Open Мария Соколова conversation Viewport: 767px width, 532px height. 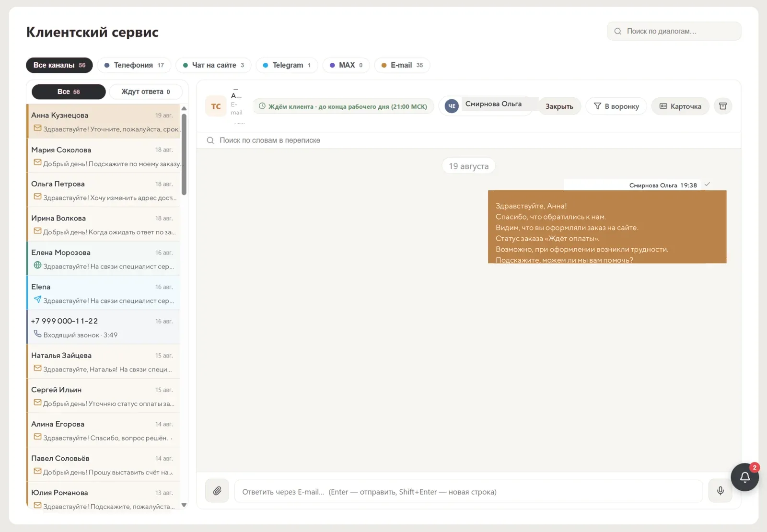tap(103, 156)
